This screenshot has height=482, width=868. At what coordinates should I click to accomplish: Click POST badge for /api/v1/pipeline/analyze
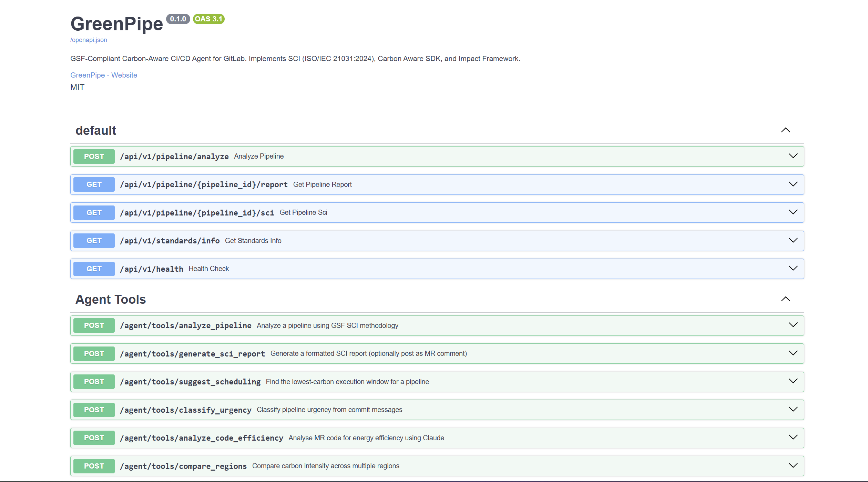[94, 157]
